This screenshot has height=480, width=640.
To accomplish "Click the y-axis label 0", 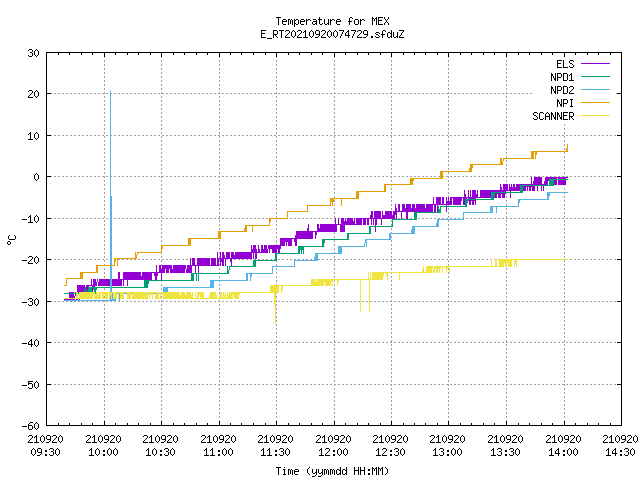I will 37,177.
